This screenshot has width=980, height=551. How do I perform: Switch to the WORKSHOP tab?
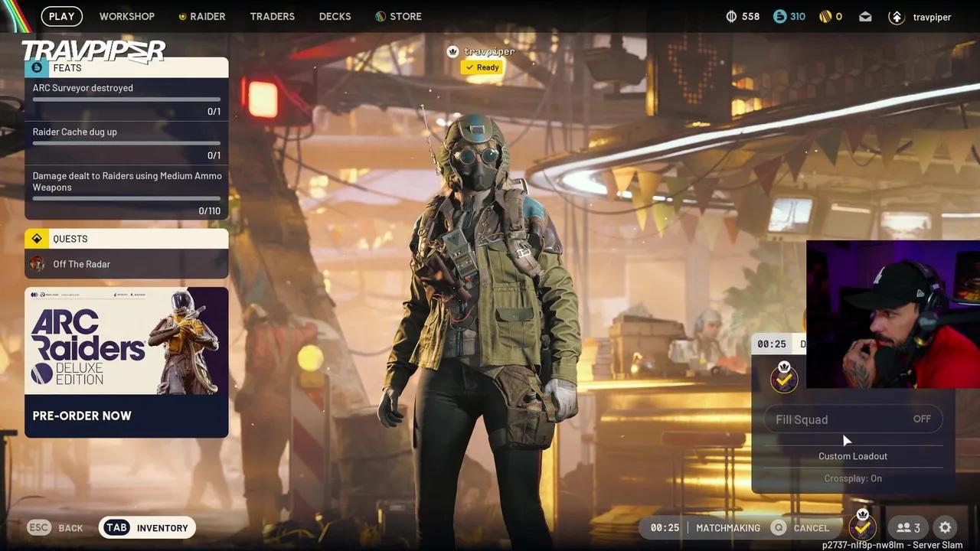127,16
